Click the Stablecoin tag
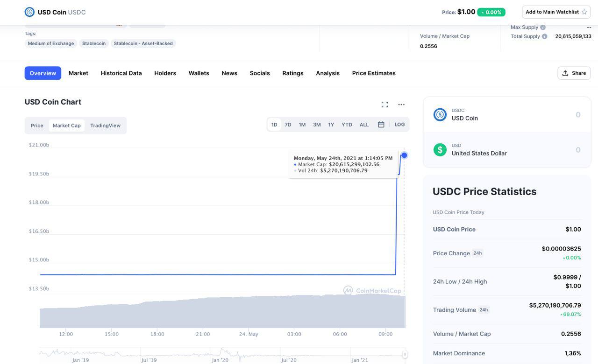The height and width of the screenshot is (364, 598). pyautogui.click(x=94, y=43)
